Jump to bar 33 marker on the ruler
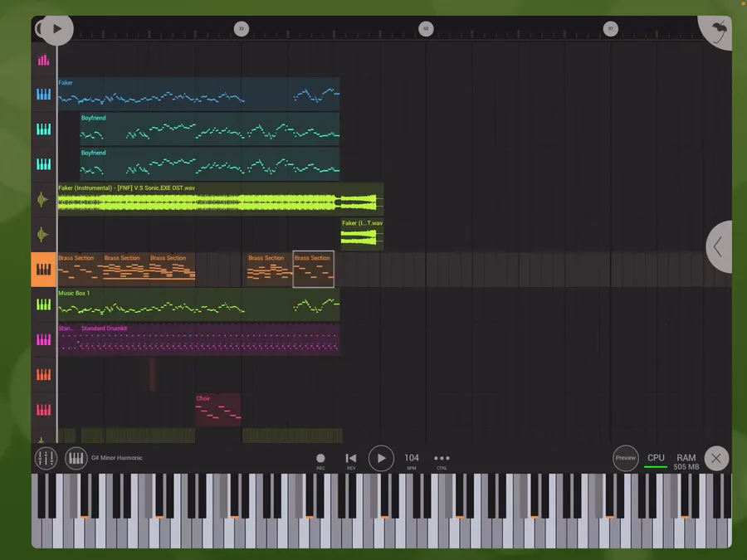Image resolution: width=747 pixels, height=560 pixels. click(x=242, y=28)
